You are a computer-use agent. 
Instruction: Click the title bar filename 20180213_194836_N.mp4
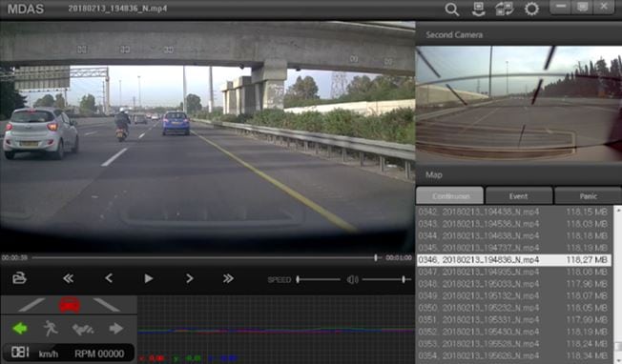coord(117,9)
